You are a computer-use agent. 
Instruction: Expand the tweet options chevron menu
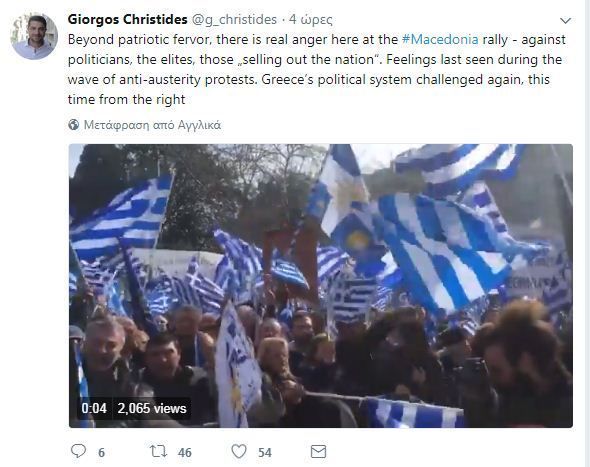point(566,21)
